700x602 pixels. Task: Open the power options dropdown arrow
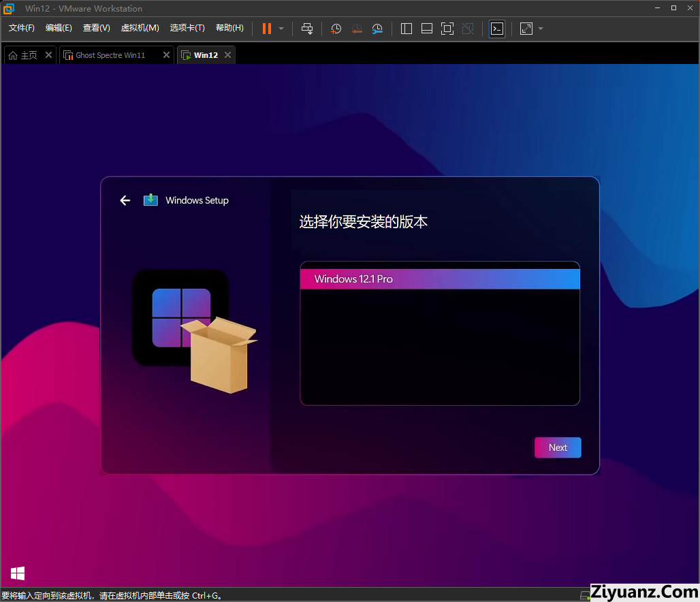coord(281,29)
